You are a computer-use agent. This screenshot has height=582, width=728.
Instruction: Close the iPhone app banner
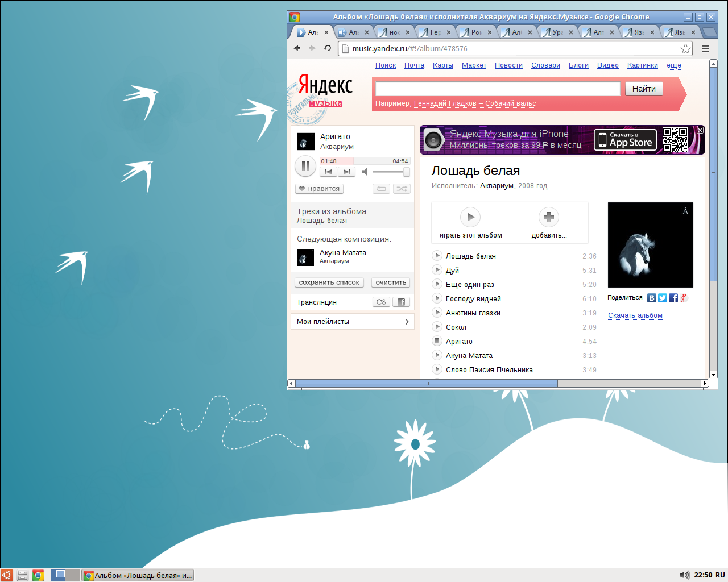701,130
